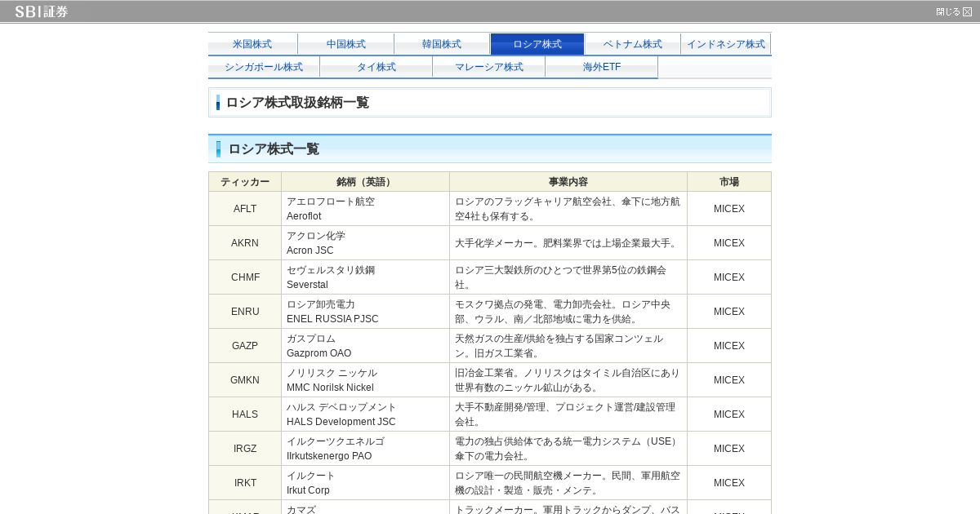Screen dimensions: 980x514
Task: Click the 閉じる close button at top right
Action: click(x=954, y=11)
